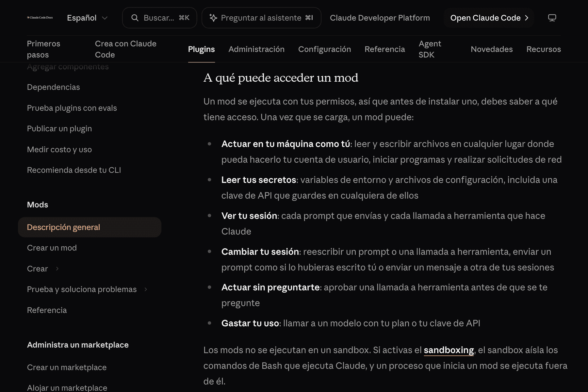This screenshot has height=392, width=588.
Task: Open the Recursos tab
Action: pos(544,49)
